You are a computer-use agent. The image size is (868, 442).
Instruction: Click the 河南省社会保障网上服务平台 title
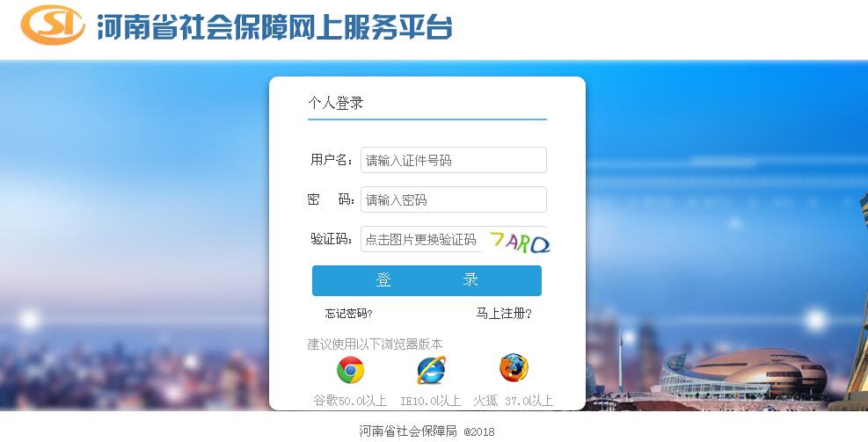(274, 26)
